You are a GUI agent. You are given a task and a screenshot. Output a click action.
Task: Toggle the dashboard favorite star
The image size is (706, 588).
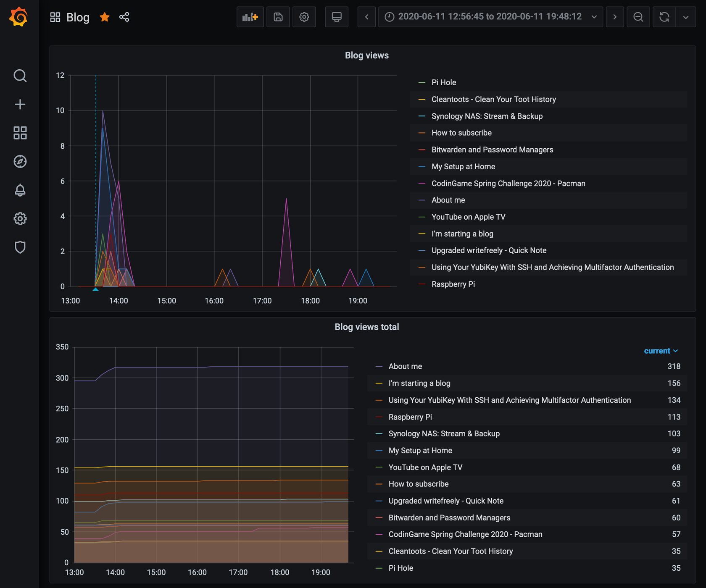(x=104, y=17)
